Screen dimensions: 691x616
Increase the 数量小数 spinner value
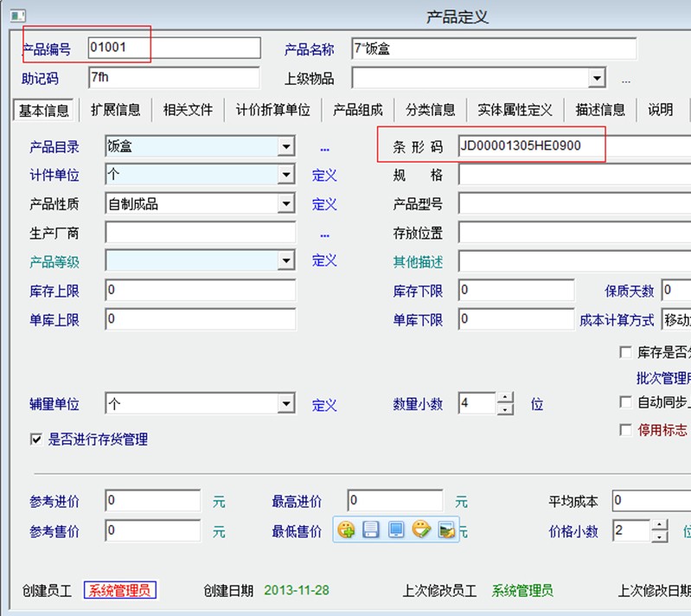click(x=506, y=399)
